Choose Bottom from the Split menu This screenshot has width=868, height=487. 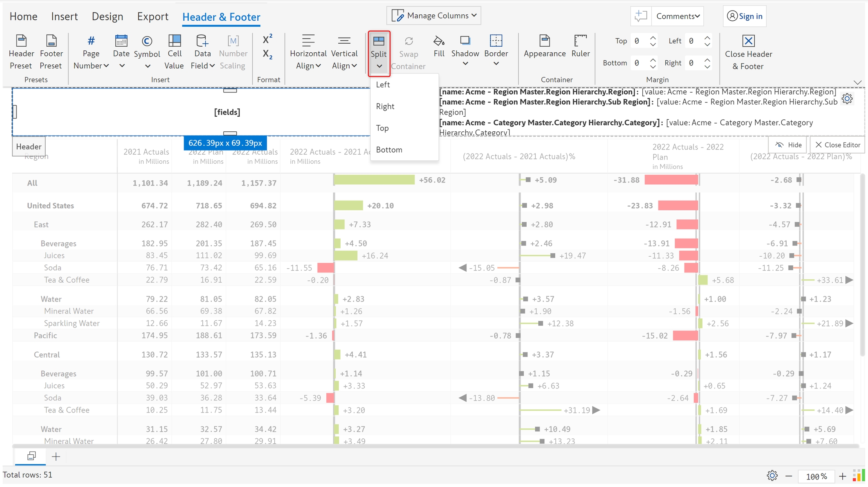point(389,150)
